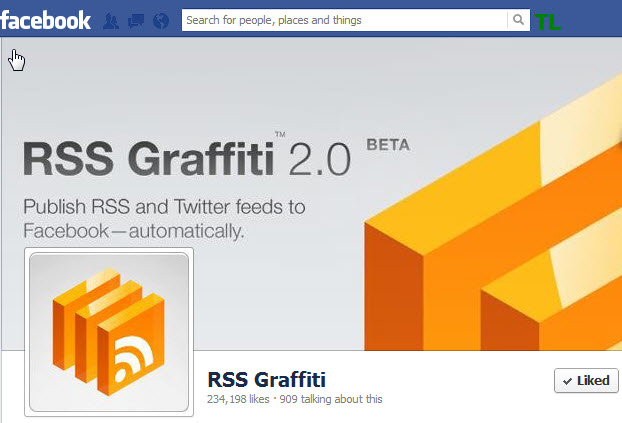Screen dimensions: 622x423
Task: Open the friend requests icon
Action: pyautogui.click(x=110, y=21)
